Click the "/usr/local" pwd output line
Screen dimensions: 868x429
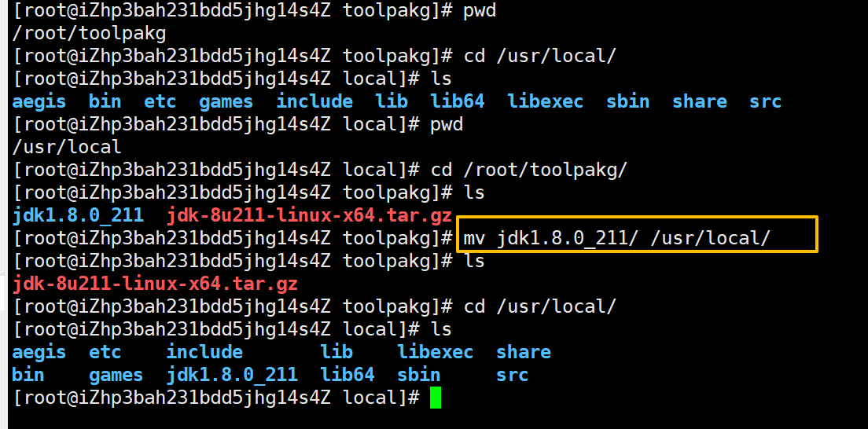point(66,147)
